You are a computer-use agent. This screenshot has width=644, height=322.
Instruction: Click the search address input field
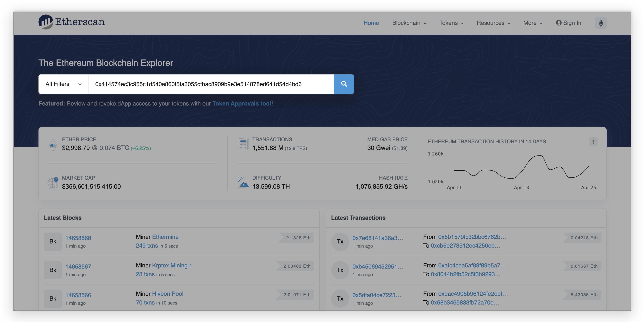click(x=211, y=84)
